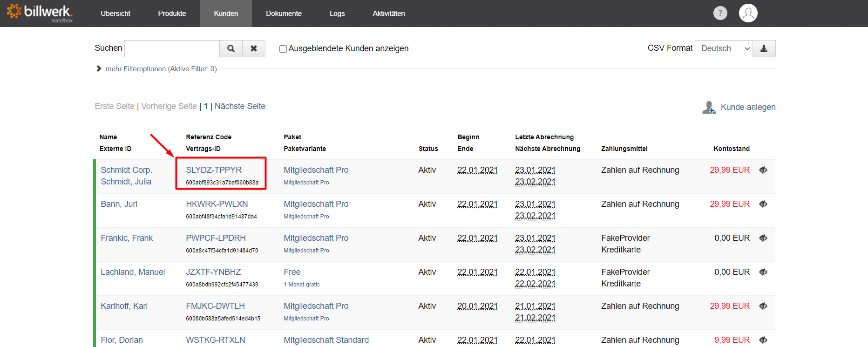Viewport: 868px width, 347px height.
Task: Click the billwerk sandbox logo
Action: [x=40, y=13]
